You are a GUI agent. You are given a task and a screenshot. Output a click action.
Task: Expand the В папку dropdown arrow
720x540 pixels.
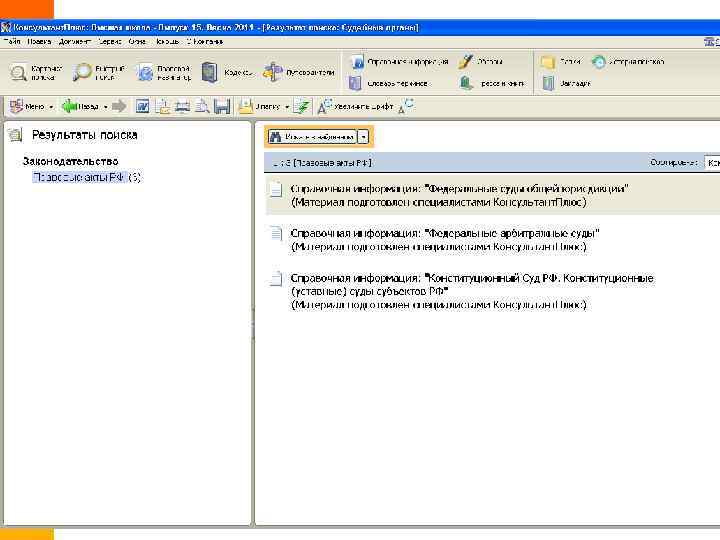click(287, 107)
